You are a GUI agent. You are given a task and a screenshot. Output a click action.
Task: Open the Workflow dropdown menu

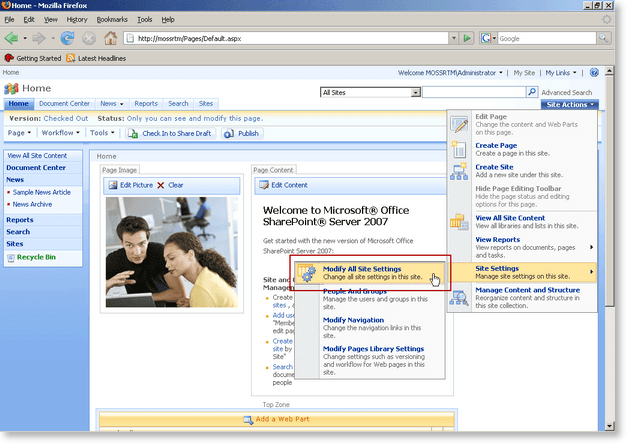61,133
